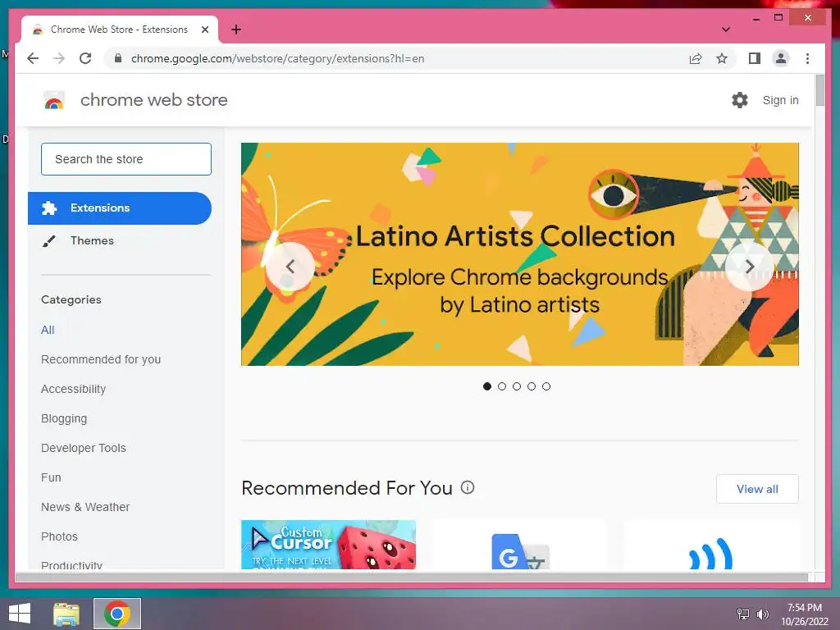The image size is (840, 630).
Task: Open the Fun category
Action: point(51,477)
